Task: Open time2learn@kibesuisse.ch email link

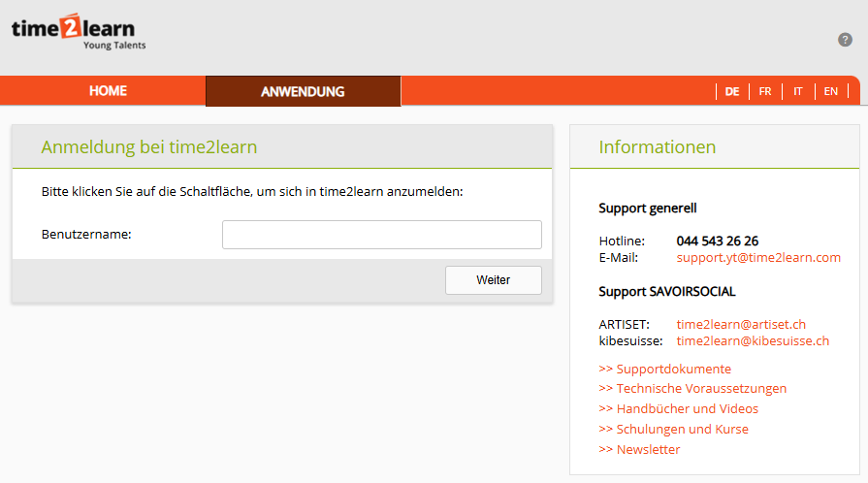Action: [x=753, y=340]
